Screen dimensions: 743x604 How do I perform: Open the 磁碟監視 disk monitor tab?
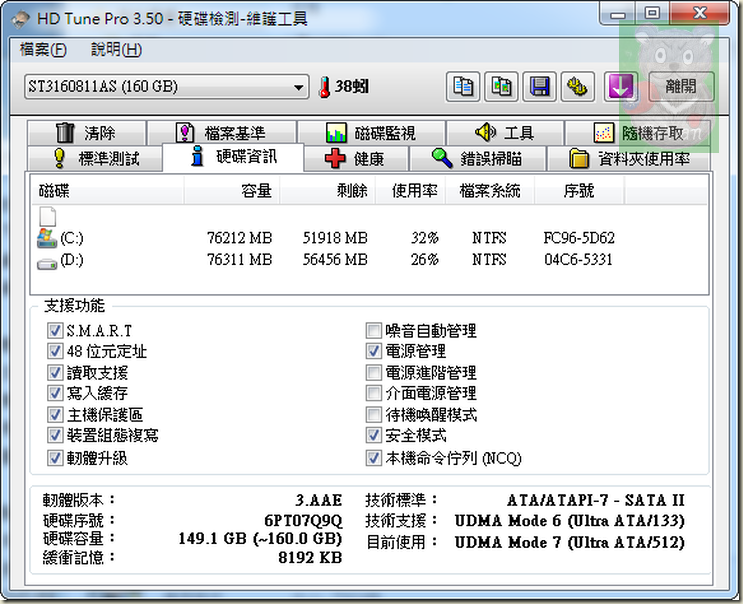point(372,133)
